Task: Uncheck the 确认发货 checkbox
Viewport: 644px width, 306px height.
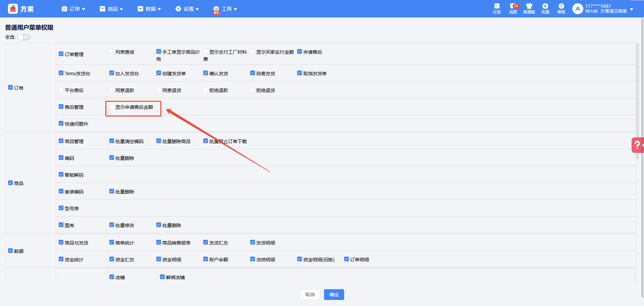Action: coord(206,73)
